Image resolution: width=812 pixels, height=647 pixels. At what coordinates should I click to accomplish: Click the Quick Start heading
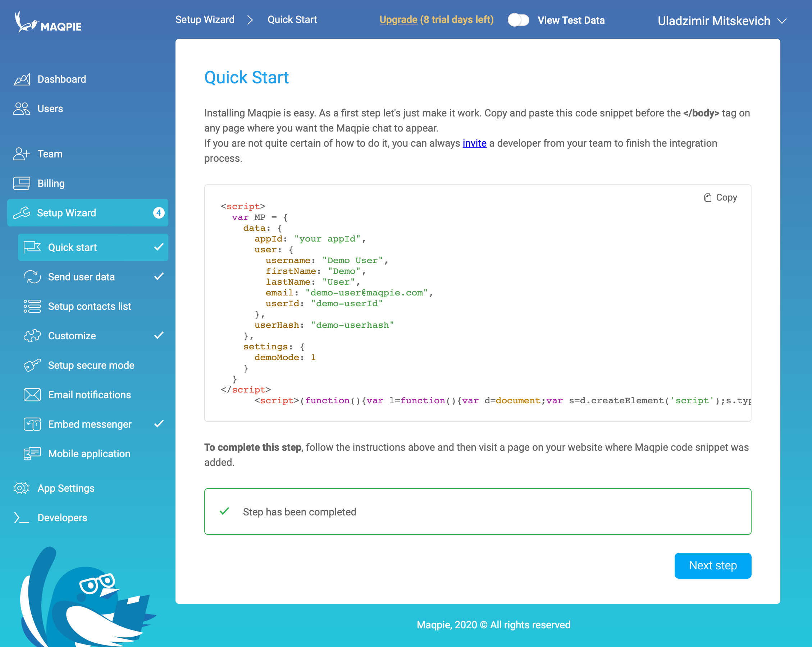246,78
